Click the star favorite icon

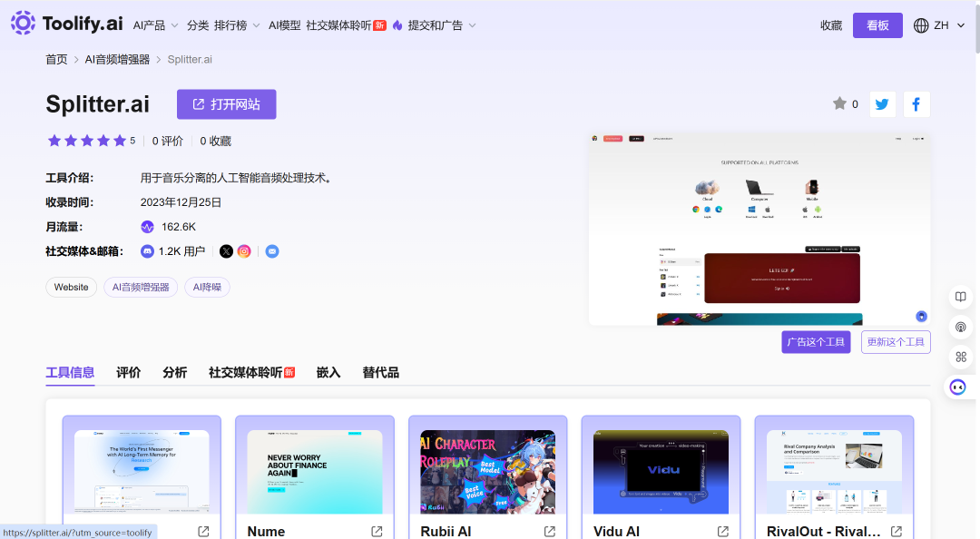[839, 103]
